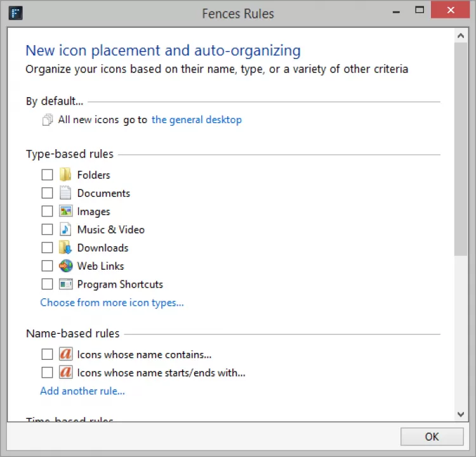476x457 pixels.
Task: Click the Folders icon in type-based rules
Action: click(x=65, y=175)
